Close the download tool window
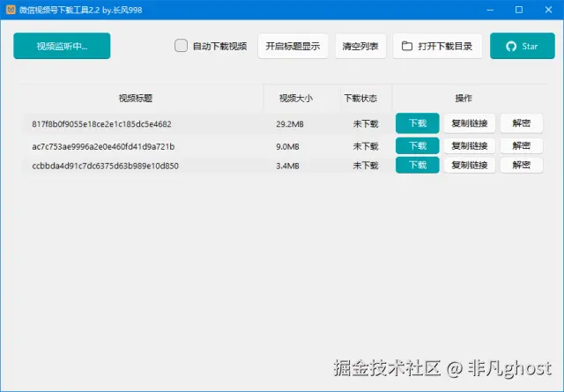The width and height of the screenshot is (564, 392). 548,10
